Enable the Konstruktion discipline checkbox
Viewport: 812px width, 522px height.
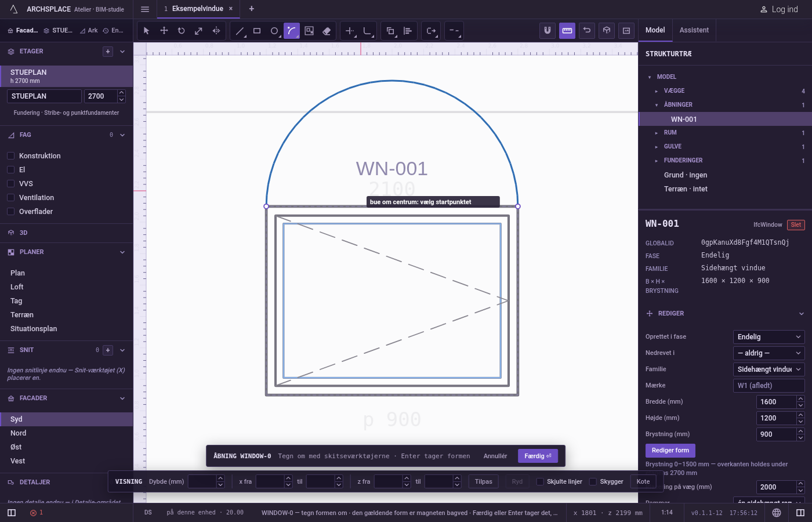click(x=10, y=156)
